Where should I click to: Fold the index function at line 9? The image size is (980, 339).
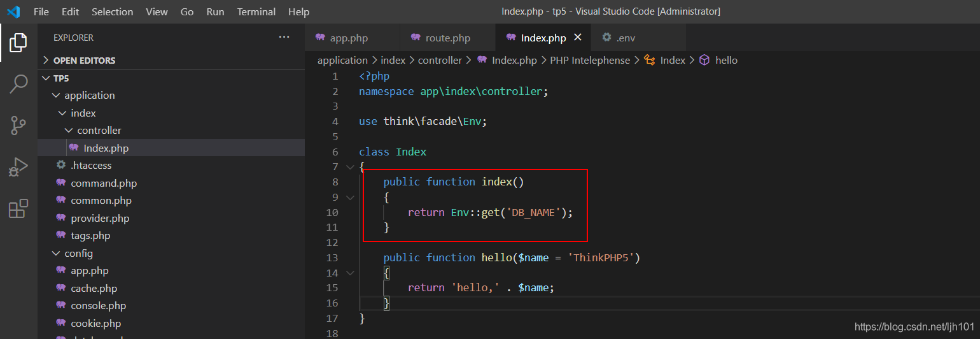coord(349,198)
